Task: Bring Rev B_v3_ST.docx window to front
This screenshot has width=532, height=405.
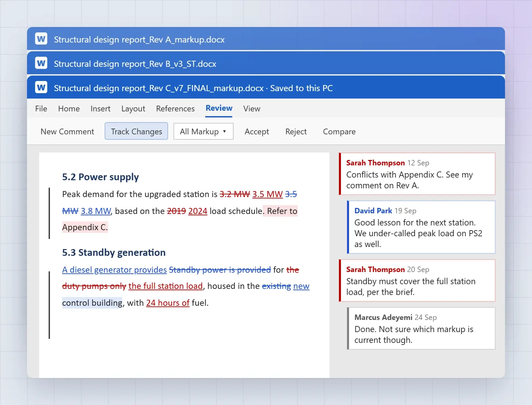Action: pos(266,63)
